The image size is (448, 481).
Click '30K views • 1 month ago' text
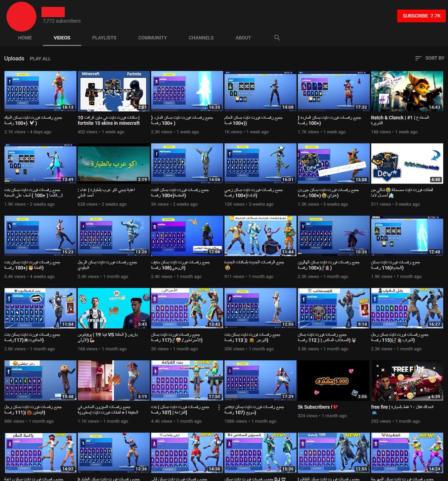click(249, 349)
